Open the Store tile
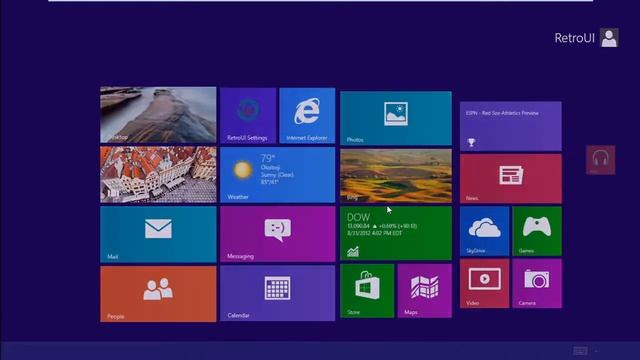This screenshot has width=640, height=360. [x=367, y=291]
